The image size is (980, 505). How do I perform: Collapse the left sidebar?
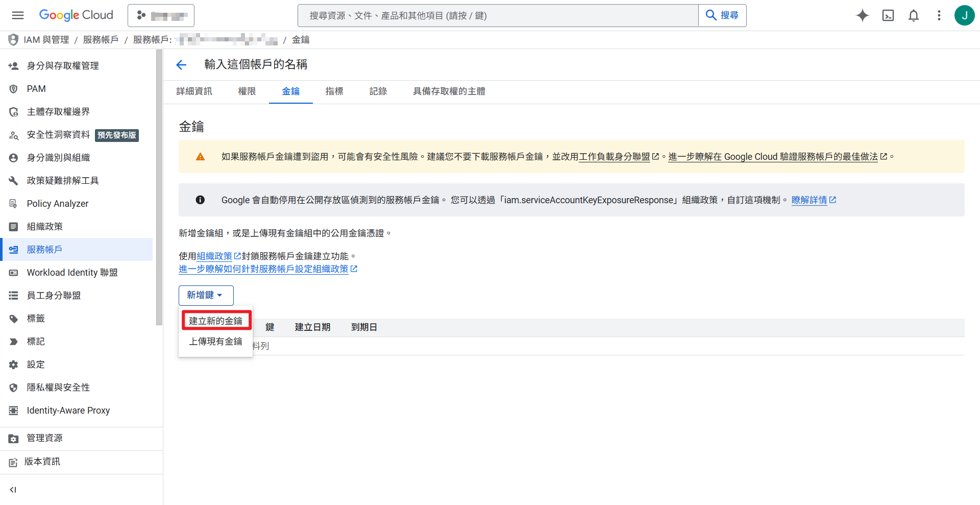point(13,489)
